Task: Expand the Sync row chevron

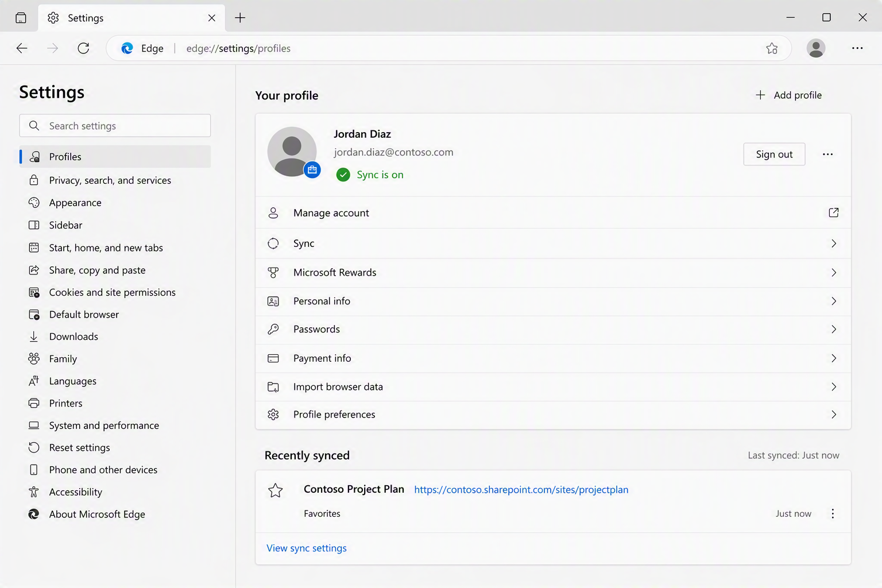Action: (x=834, y=243)
